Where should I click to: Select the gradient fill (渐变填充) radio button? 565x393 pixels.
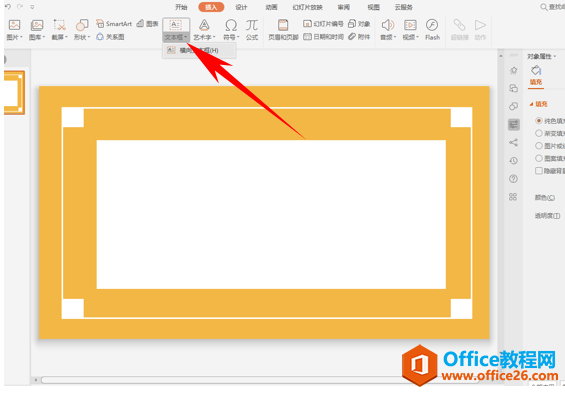[539, 133]
